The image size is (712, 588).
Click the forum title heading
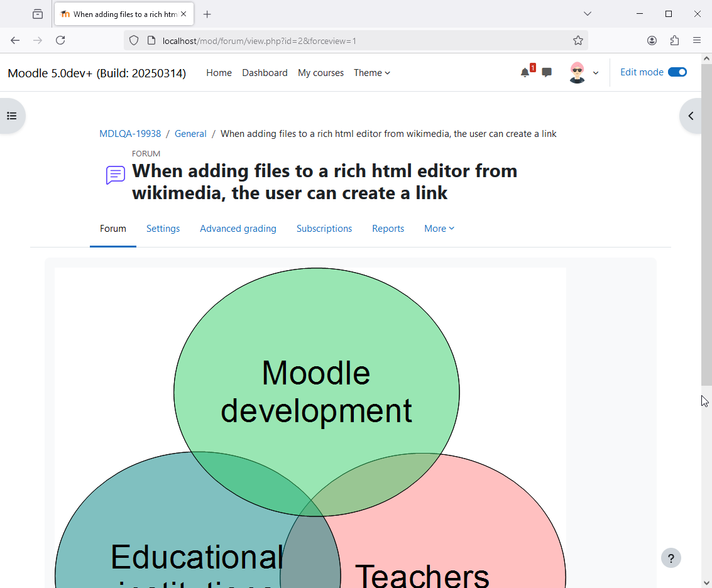(x=324, y=182)
